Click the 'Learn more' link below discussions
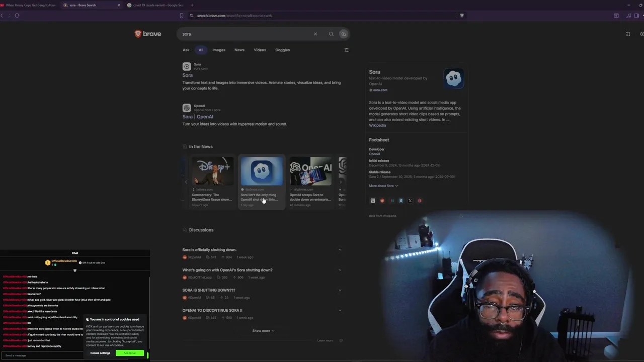Image resolution: width=644 pixels, height=362 pixels. click(x=325, y=340)
